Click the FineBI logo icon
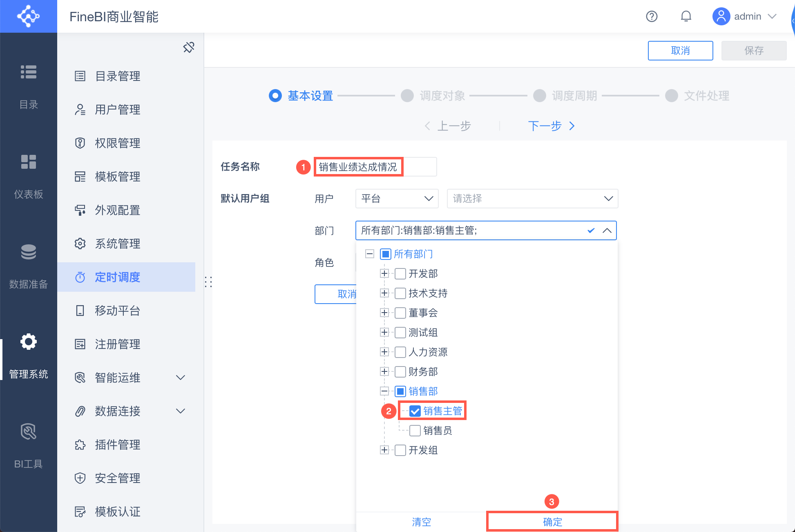 pos(28,16)
